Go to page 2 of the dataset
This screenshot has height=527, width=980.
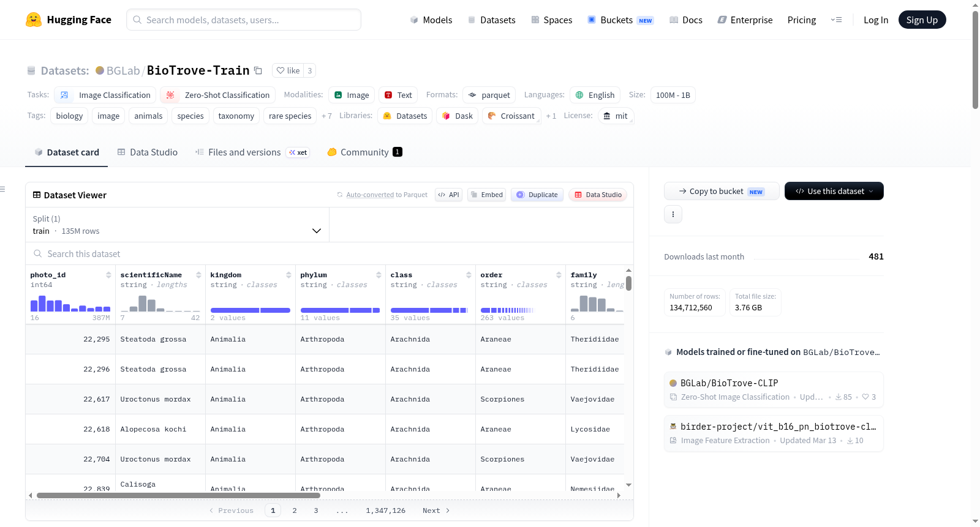(x=295, y=510)
